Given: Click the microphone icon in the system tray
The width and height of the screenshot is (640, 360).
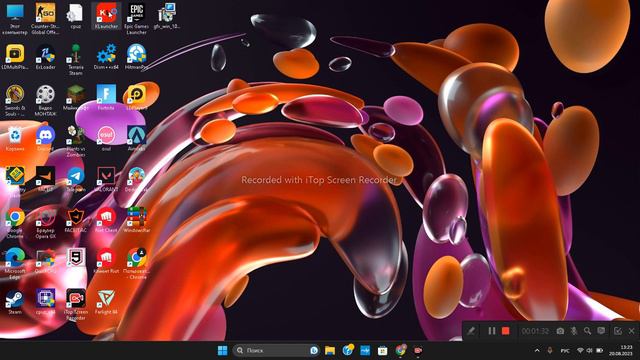Looking at the screenshot, I should click(x=550, y=351).
